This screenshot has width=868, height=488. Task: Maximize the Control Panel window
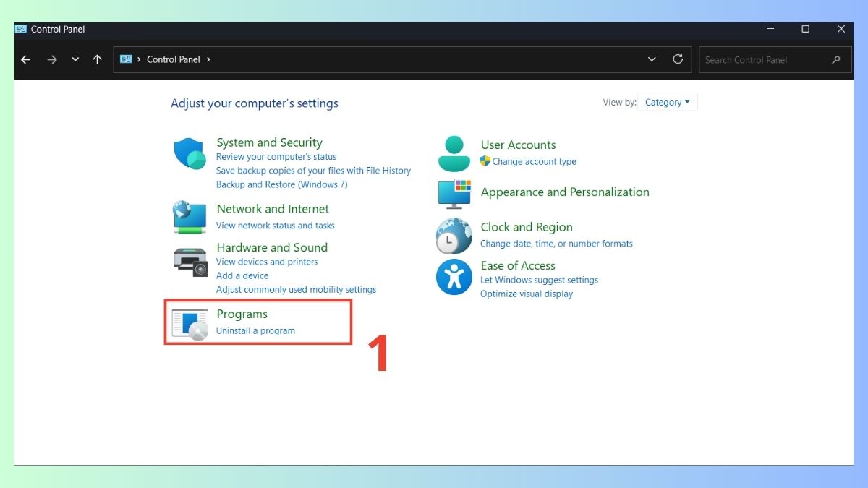[805, 29]
